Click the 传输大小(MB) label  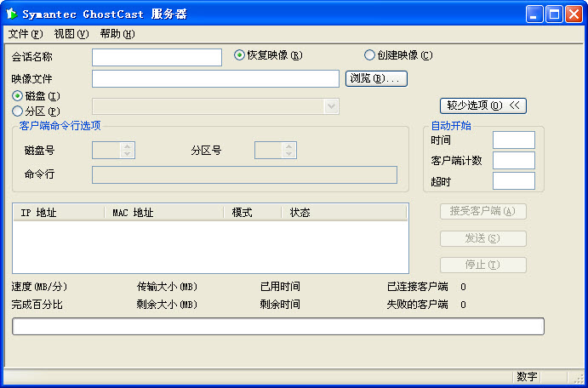[167, 287]
